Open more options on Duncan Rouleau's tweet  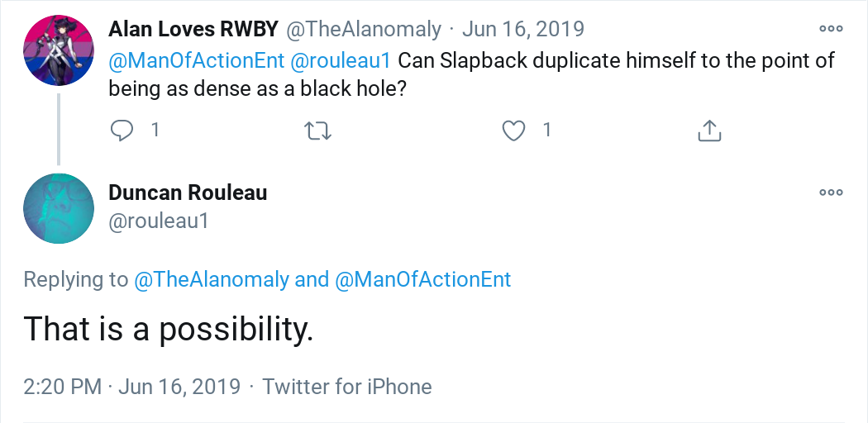(x=831, y=192)
